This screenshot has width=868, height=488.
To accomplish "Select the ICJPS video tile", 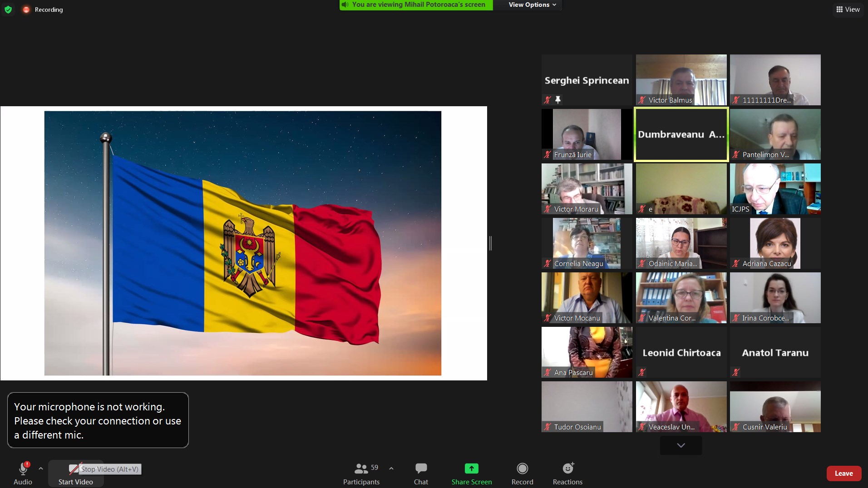I will tap(775, 189).
